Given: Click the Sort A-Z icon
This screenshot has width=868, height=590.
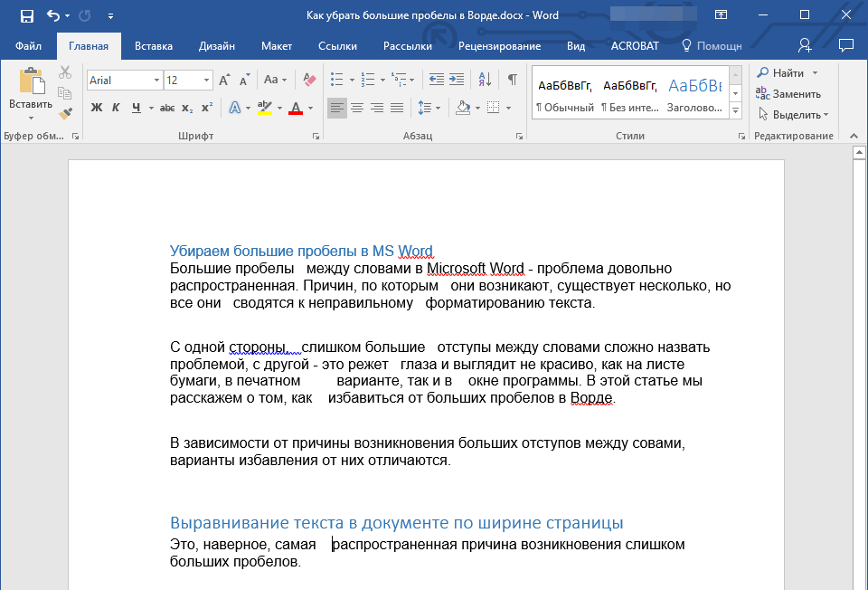Looking at the screenshot, I should click(x=484, y=80).
